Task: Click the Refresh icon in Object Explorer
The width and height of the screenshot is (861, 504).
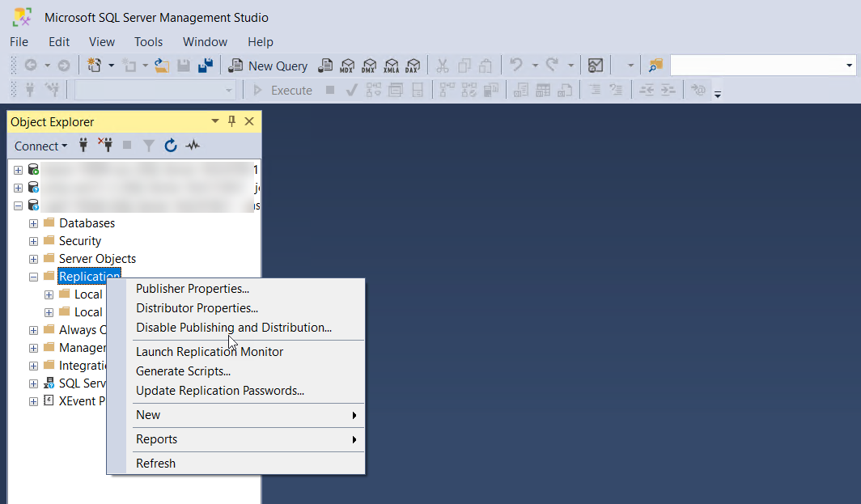Action: tap(171, 146)
